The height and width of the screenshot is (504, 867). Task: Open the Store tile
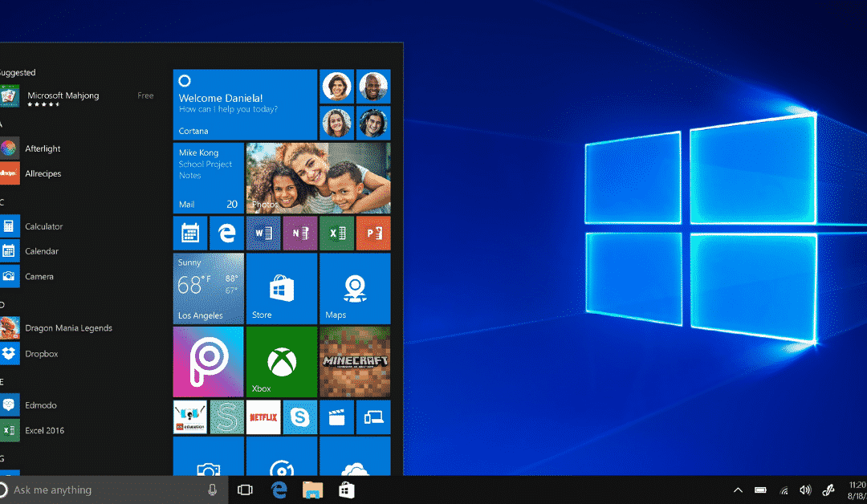[282, 288]
